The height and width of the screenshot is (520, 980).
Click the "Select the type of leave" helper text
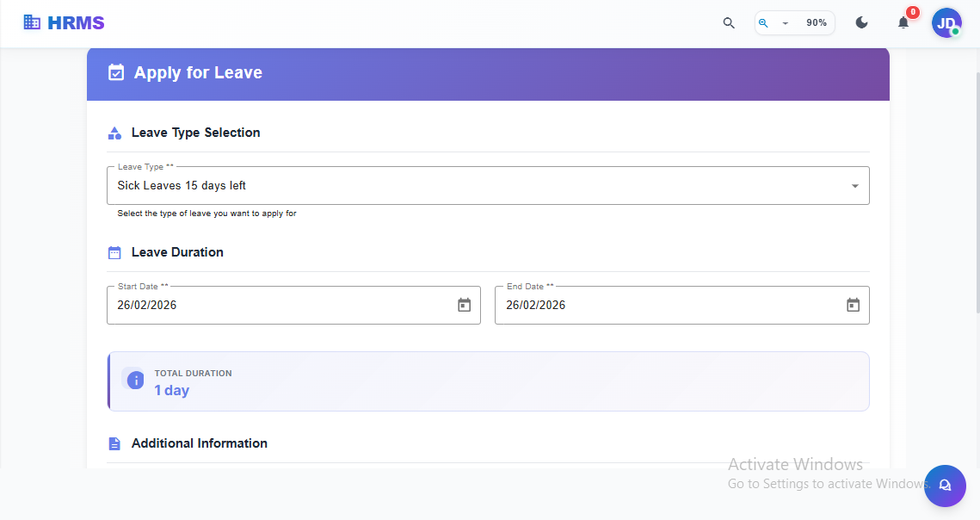pos(206,214)
